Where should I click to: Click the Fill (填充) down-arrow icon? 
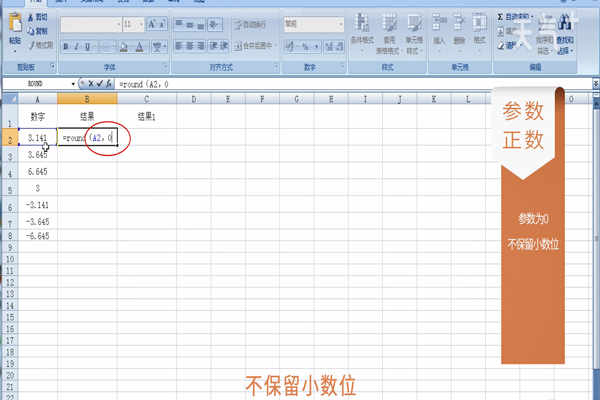[x=501, y=31]
